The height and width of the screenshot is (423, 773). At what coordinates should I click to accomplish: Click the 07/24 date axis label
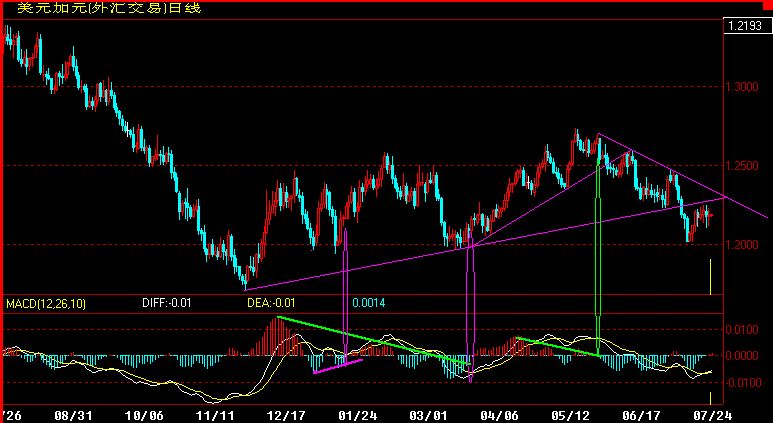[715, 416]
